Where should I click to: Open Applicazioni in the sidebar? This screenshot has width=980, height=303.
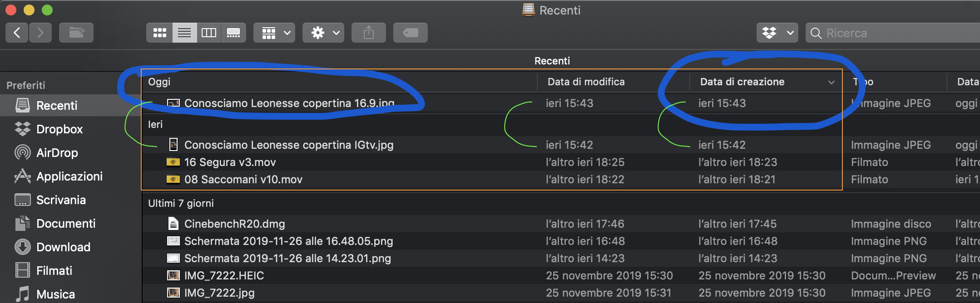(x=69, y=176)
